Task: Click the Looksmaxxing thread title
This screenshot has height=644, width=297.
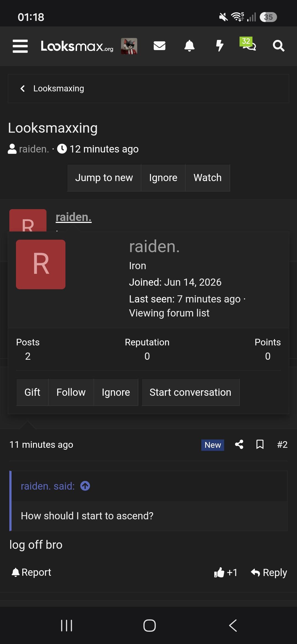Action: click(53, 128)
